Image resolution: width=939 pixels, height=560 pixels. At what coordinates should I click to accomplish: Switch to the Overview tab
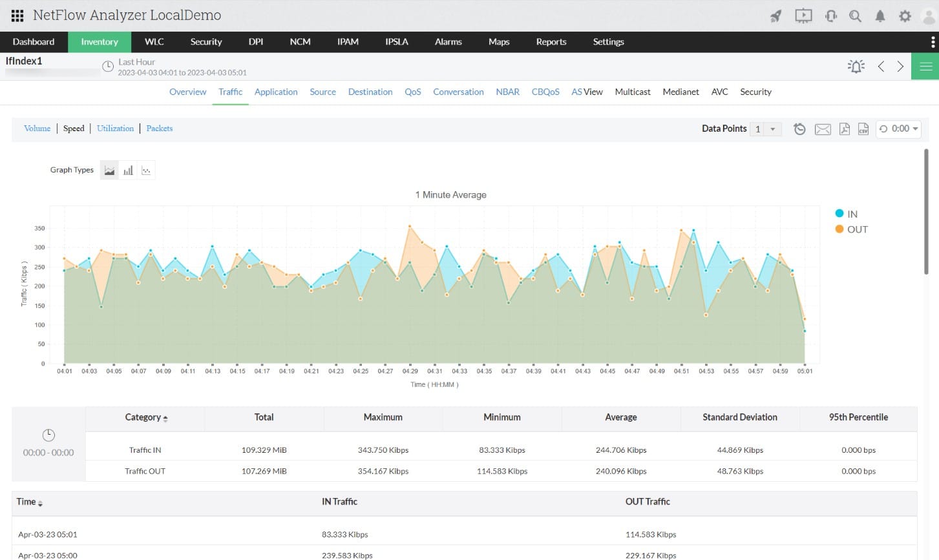(x=188, y=92)
